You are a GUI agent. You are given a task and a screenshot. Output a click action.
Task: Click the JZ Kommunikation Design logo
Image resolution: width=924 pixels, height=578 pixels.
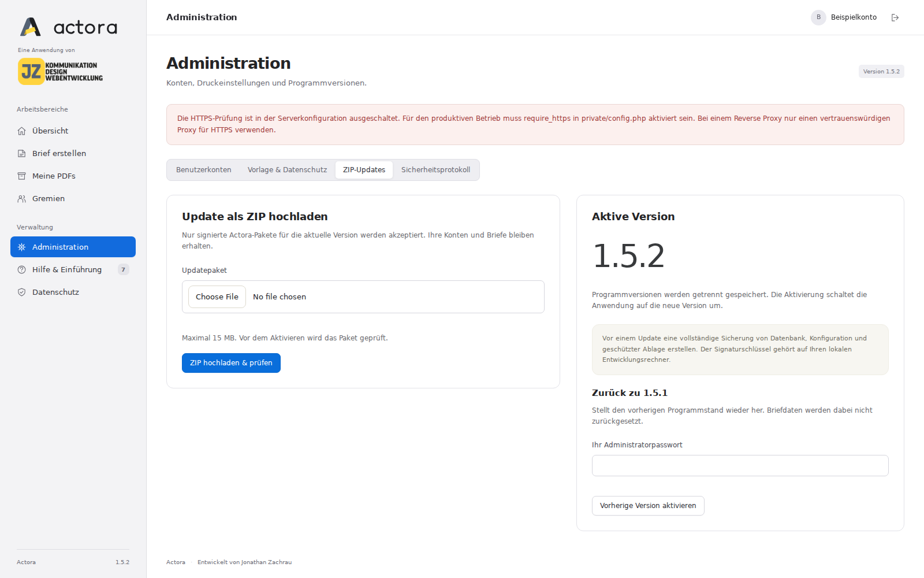point(60,72)
